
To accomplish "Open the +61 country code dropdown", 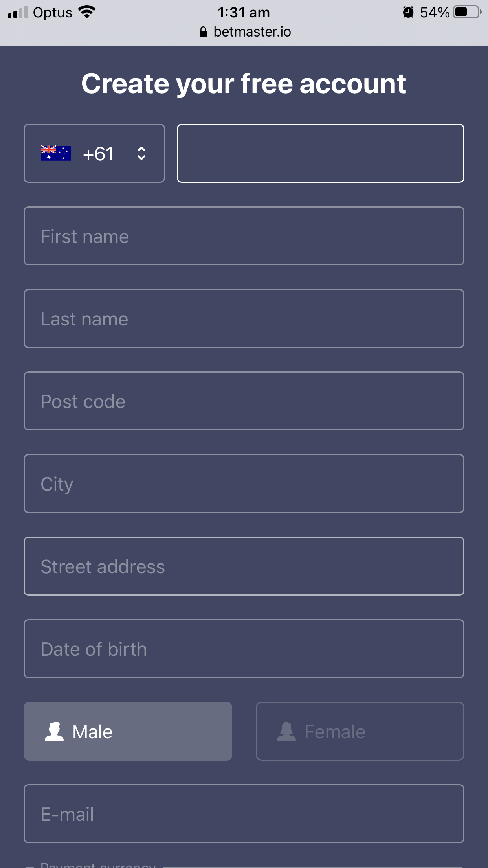I will (94, 153).
